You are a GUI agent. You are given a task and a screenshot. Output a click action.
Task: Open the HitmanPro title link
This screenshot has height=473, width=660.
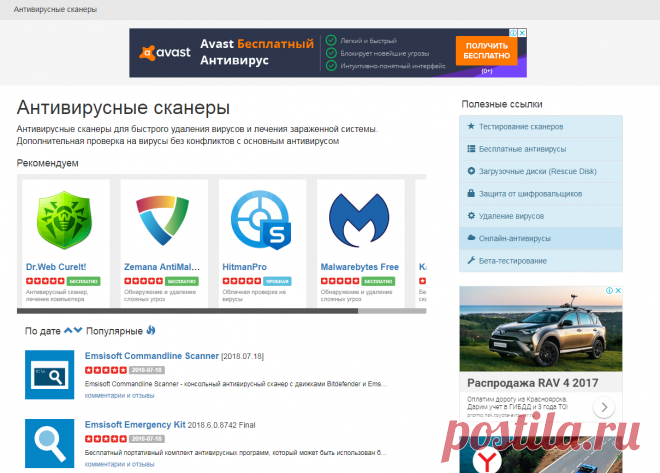pyautogui.click(x=245, y=267)
